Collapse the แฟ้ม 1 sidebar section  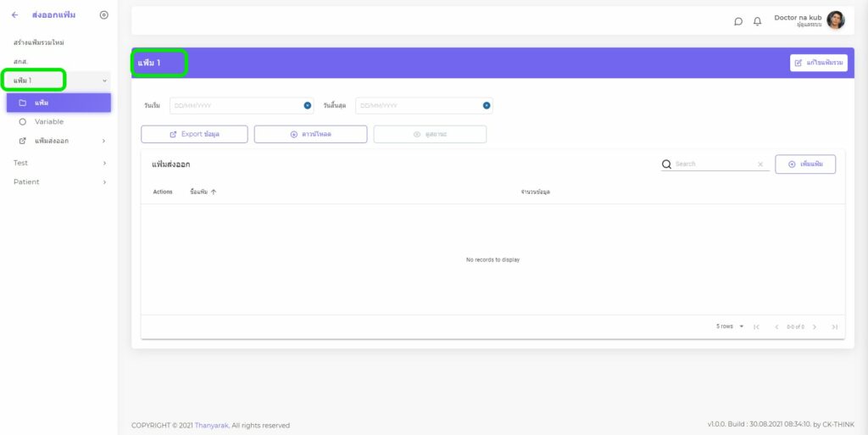point(104,81)
